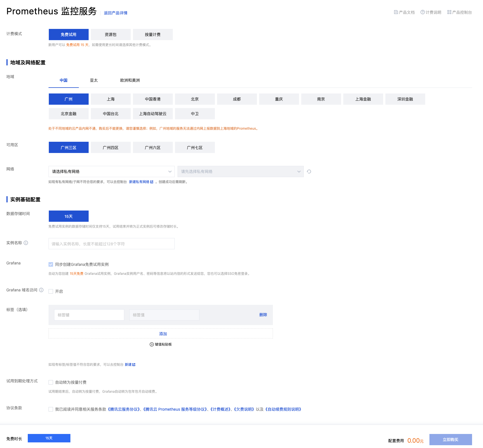Screen dimensions: 483x448
Task: Choose the 广州 region
Action: click(69, 99)
